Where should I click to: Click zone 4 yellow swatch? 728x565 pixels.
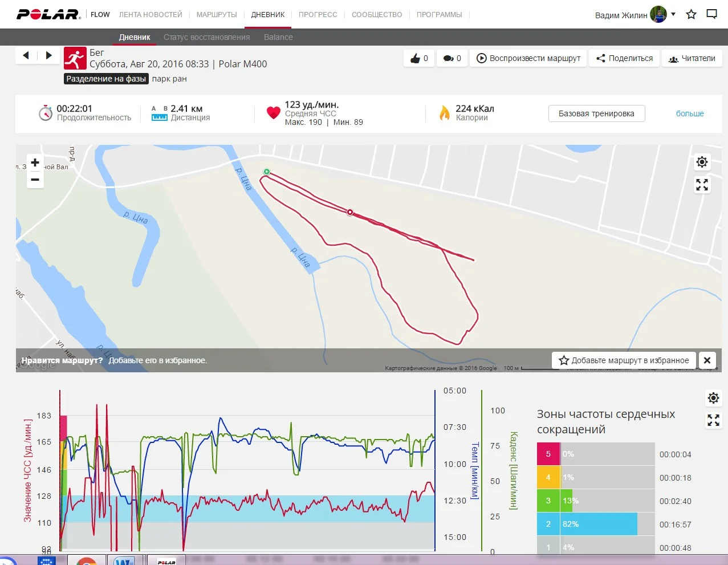pos(548,478)
